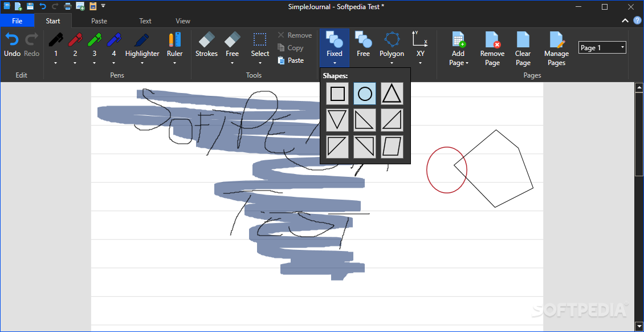The height and width of the screenshot is (332, 644).
Task: Choose upward triangle shape in Shapes popup
Action: 392,94
